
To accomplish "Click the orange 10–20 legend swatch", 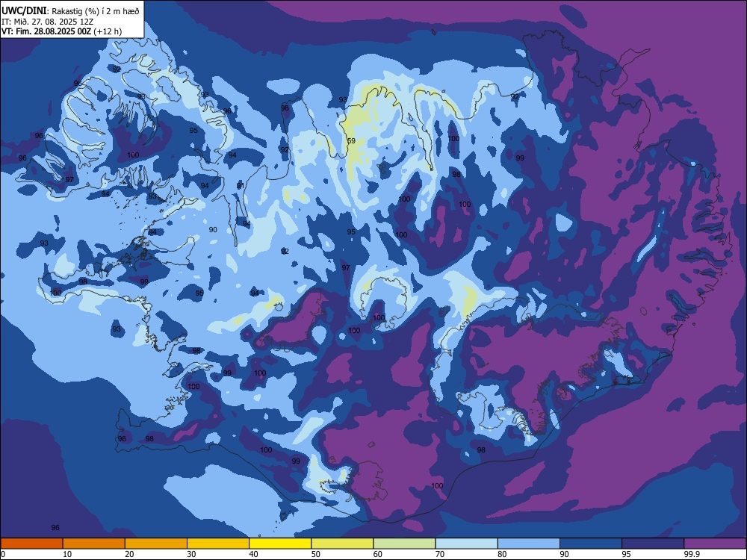I will pyautogui.click(x=94, y=544).
